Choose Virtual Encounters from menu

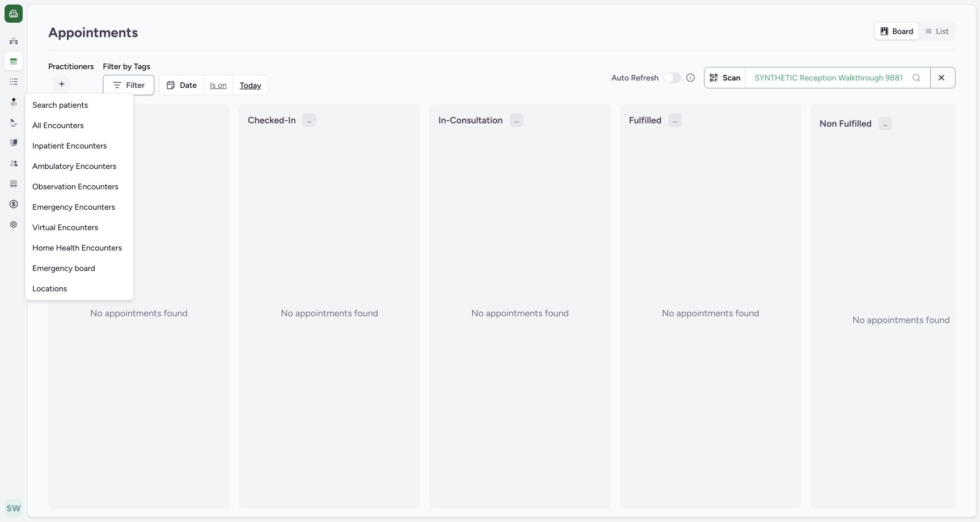tap(79, 227)
